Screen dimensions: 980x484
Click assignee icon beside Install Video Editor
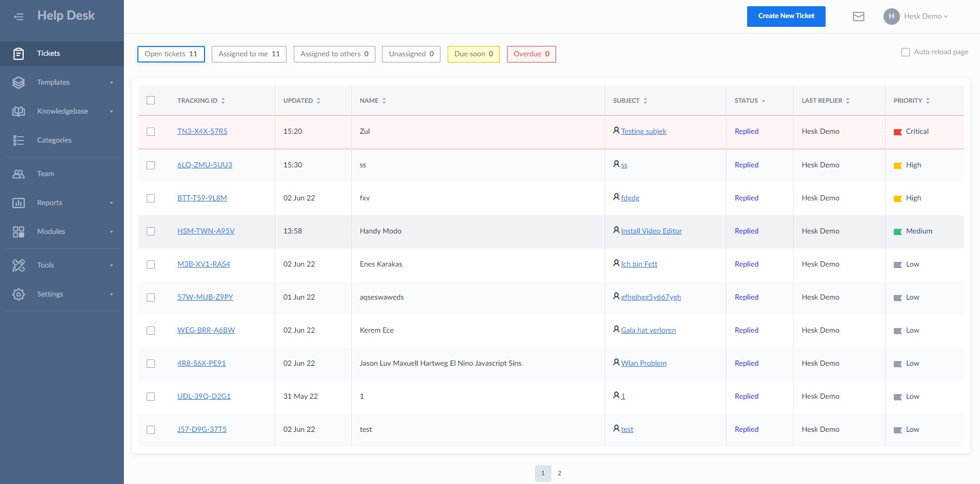click(617, 230)
